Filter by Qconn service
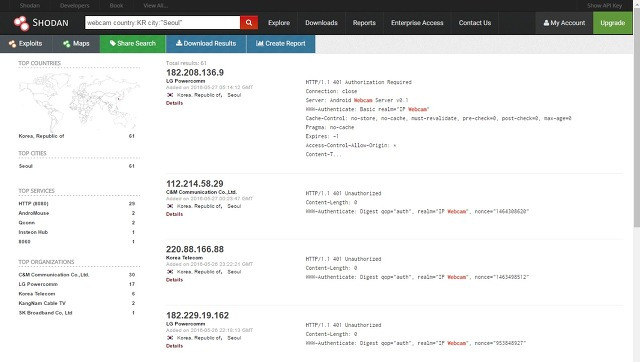Image resolution: width=640 pixels, height=362 pixels. (x=27, y=223)
